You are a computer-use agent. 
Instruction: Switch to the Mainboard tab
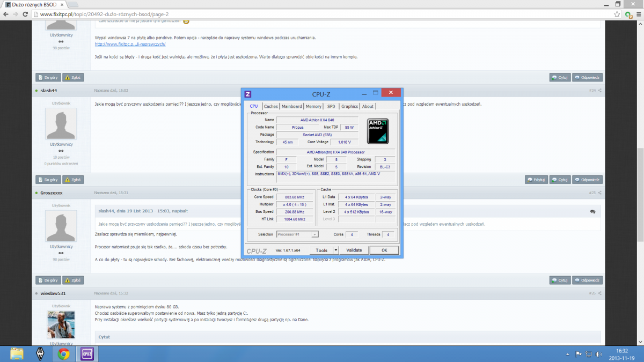pyautogui.click(x=292, y=106)
